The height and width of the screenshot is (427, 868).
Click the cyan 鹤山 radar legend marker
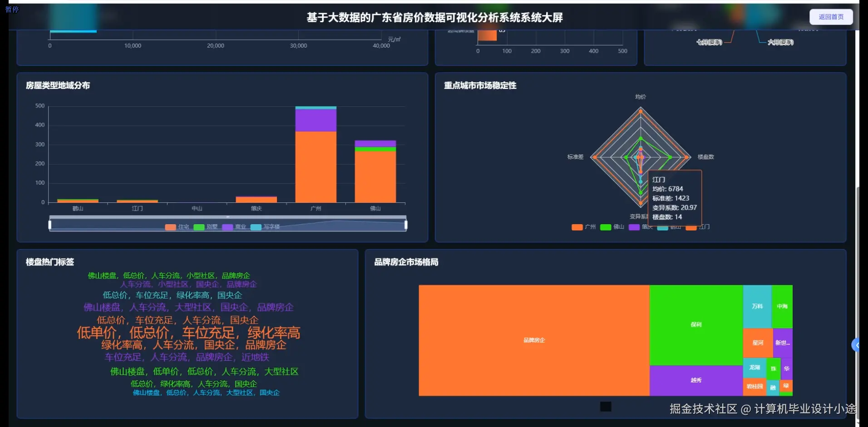pos(663,227)
